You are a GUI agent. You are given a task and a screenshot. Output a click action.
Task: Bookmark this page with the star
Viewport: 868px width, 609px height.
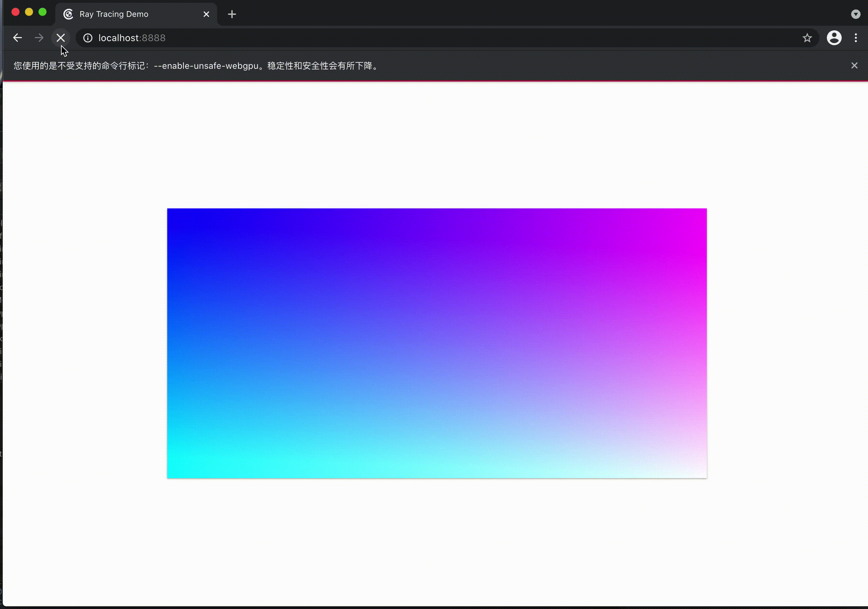[x=807, y=38]
